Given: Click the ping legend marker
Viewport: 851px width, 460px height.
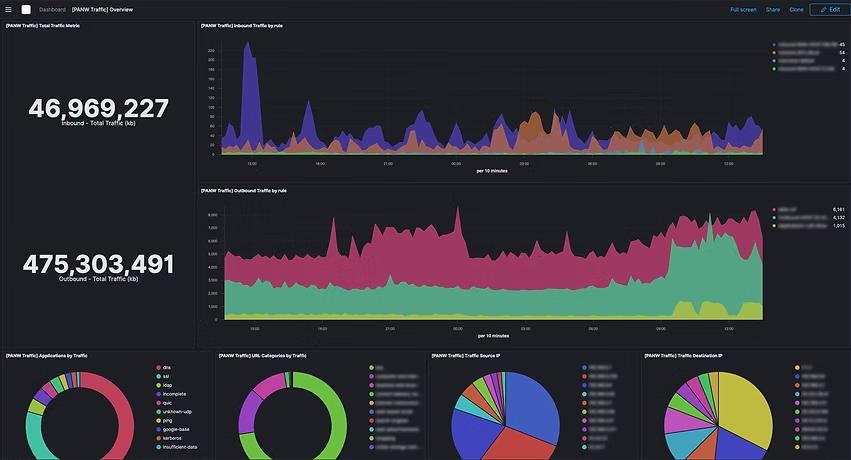Looking at the screenshot, I should 157,420.
